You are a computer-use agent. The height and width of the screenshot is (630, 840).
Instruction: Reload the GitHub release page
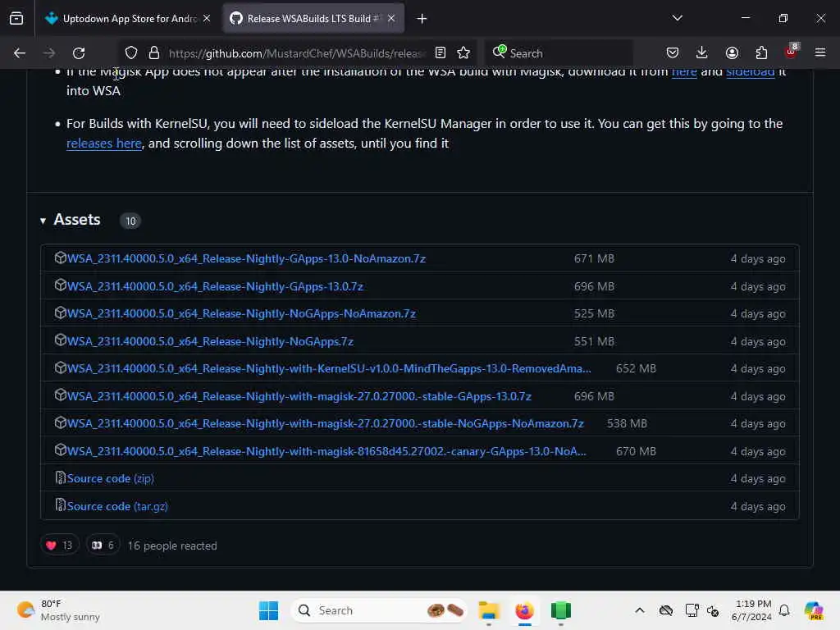click(x=79, y=53)
